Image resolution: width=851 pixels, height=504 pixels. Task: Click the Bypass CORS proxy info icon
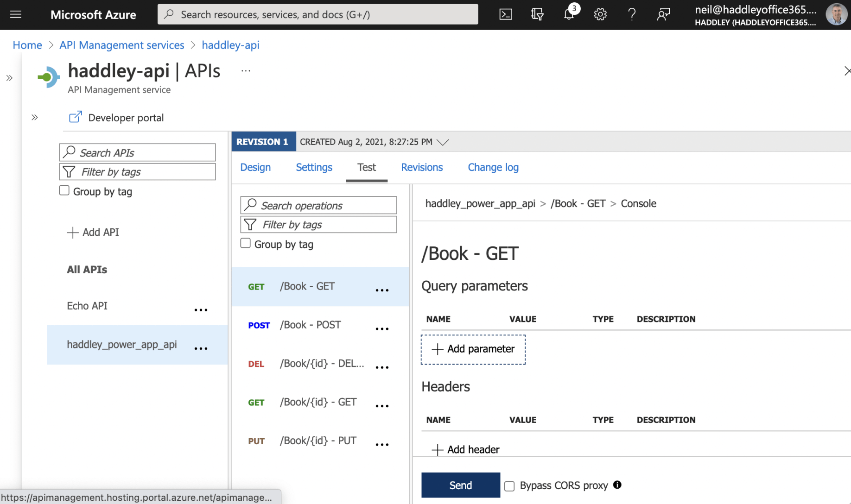pyautogui.click(x=617, y=485)
